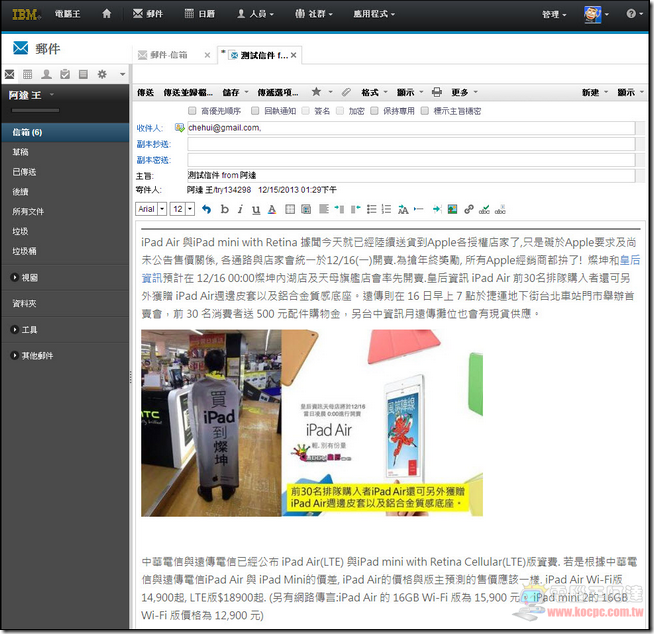
Task: Click 傳送並歸檔 send and file button
Action: (x=188, y=92)
